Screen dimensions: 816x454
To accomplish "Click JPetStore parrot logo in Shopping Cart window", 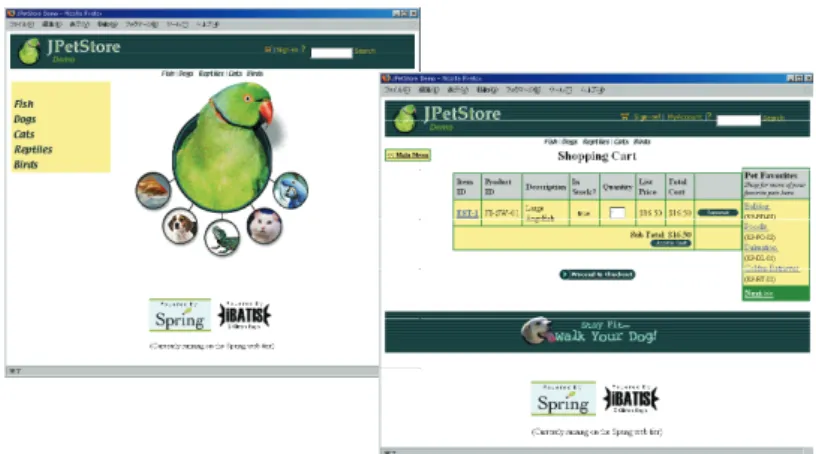I will (405, 118).
